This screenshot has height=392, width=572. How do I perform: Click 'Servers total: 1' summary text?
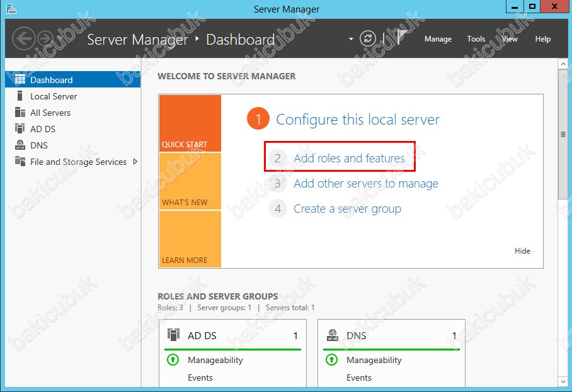pos(290,308)
